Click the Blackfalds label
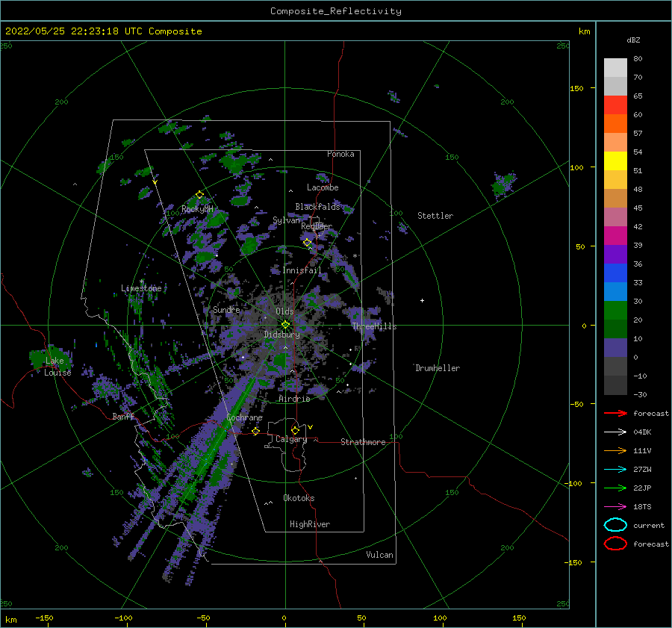Image resolution: width=672 pixels, height=628 pixels. (x=317, y=207)
